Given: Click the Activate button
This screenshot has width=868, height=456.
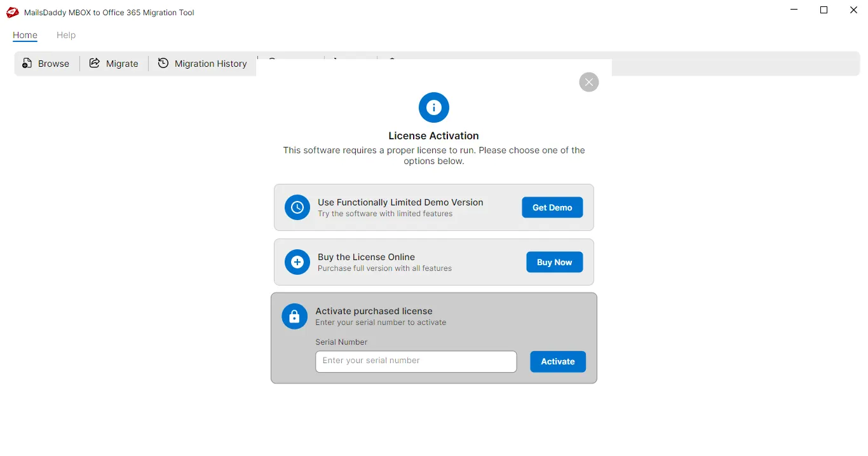Looking at the screenshot, I should (557, 361).
